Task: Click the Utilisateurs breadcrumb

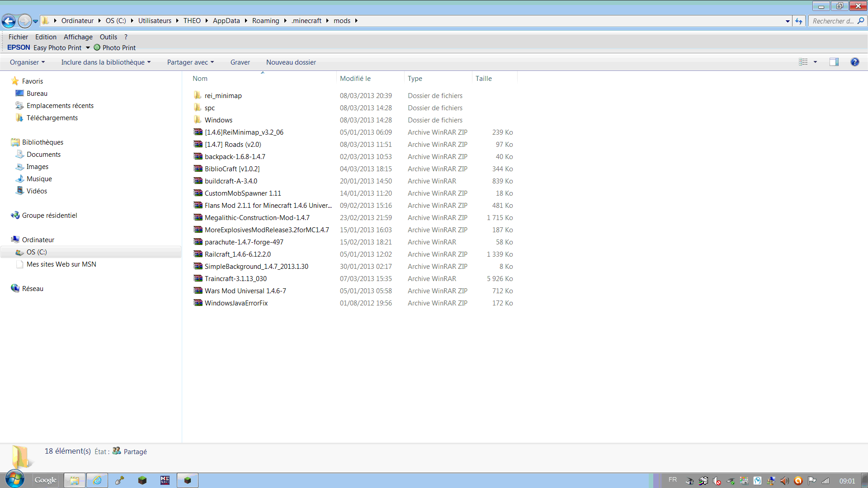Action: [155, 21]
